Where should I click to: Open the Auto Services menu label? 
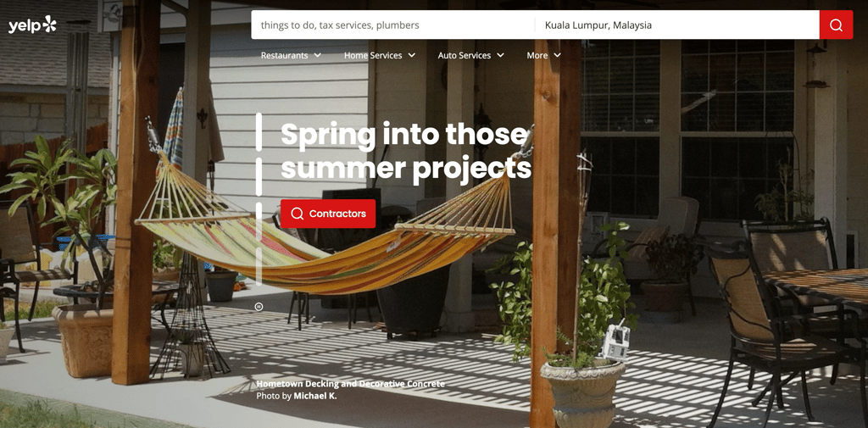point(465,55)
